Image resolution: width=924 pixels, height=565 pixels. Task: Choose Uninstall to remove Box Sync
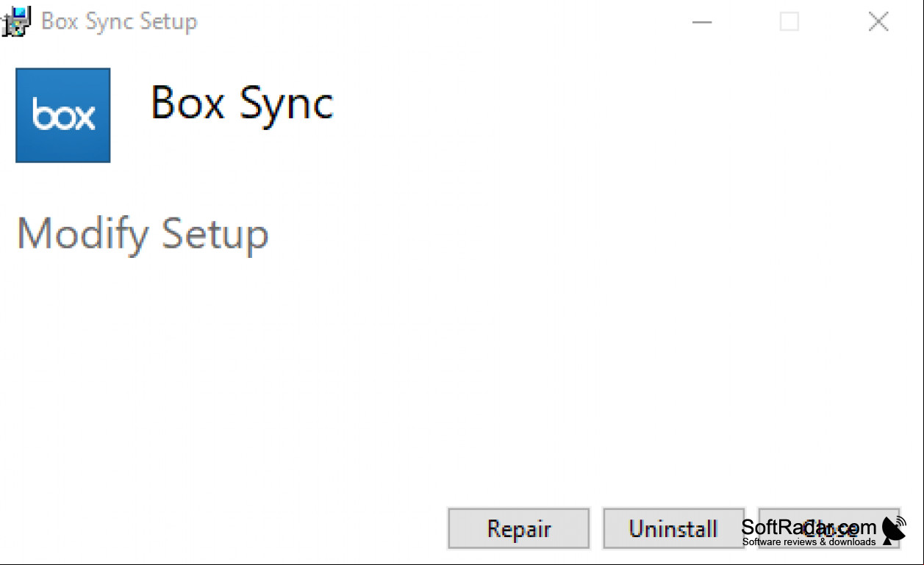coord(673,528)
